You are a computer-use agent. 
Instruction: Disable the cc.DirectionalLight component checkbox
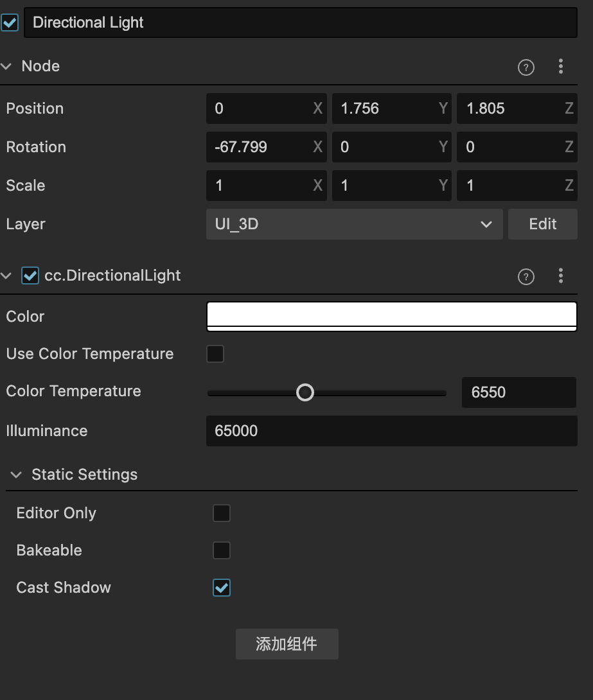tap(30, 276)
